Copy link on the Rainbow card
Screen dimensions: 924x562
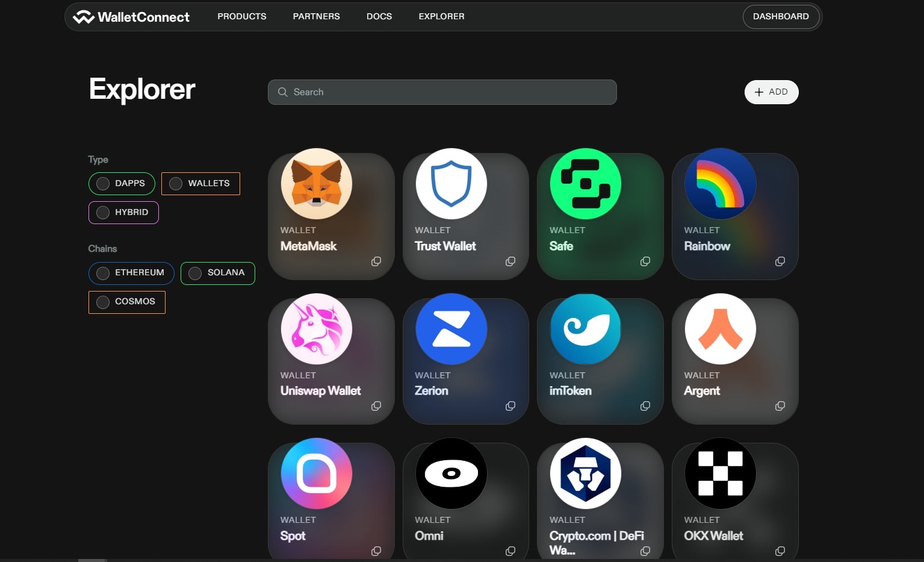pyautogui.click(x=780, y=261)
